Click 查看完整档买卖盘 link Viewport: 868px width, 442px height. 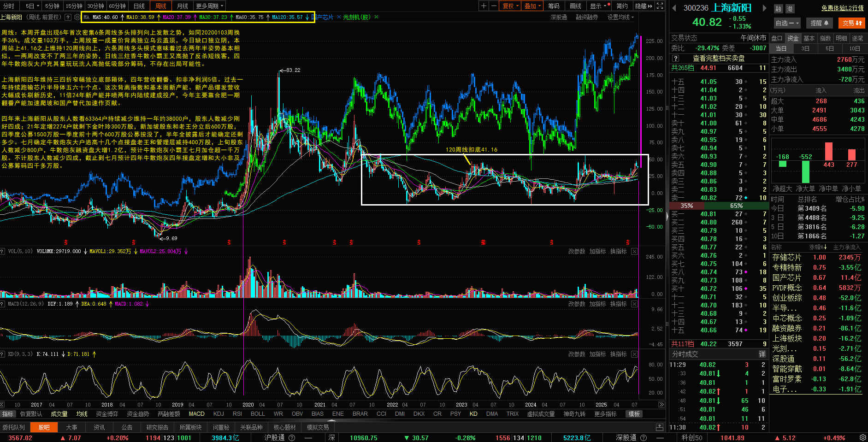pyautogui.click(x=719, y=59)
